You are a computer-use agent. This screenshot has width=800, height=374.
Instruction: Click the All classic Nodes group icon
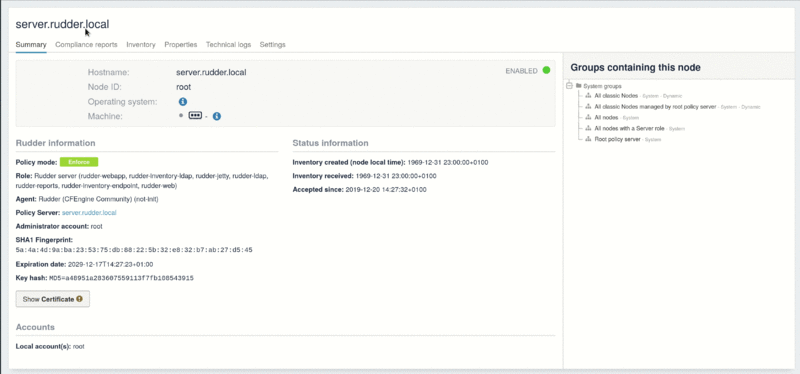(x=588, y=95)
